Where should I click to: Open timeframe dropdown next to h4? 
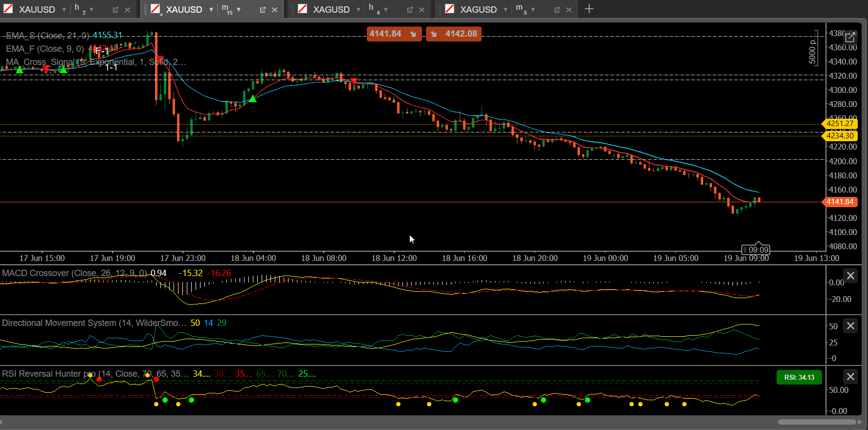[386, 10]
